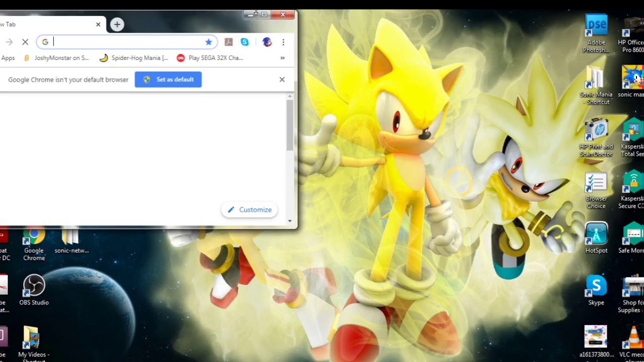
Task: Select the OBS Studio desktop icon
Action: pyautogui.click(x=34, y=290)
